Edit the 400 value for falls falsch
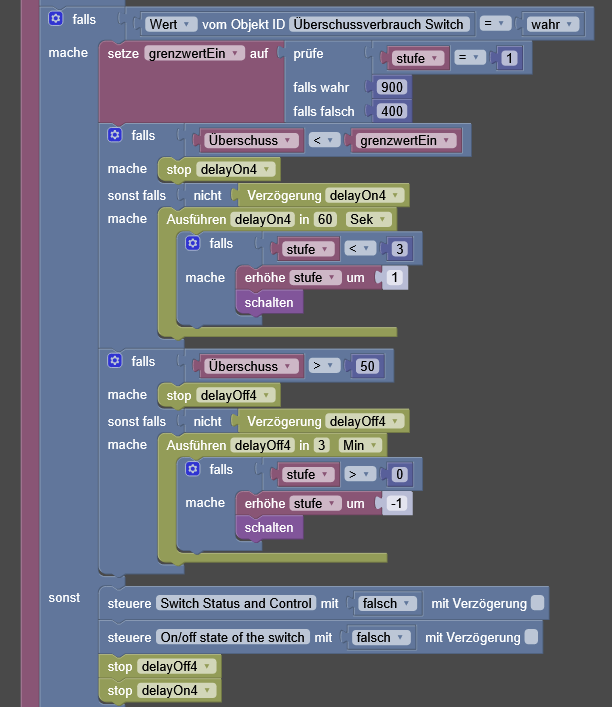 (392, 111)
